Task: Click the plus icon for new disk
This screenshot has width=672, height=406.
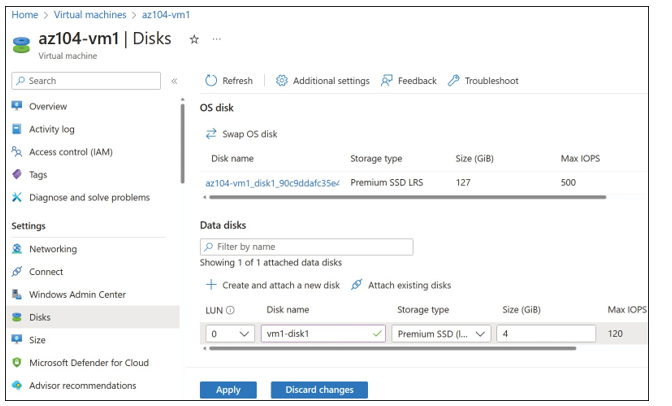Action: tap(211, 285)
